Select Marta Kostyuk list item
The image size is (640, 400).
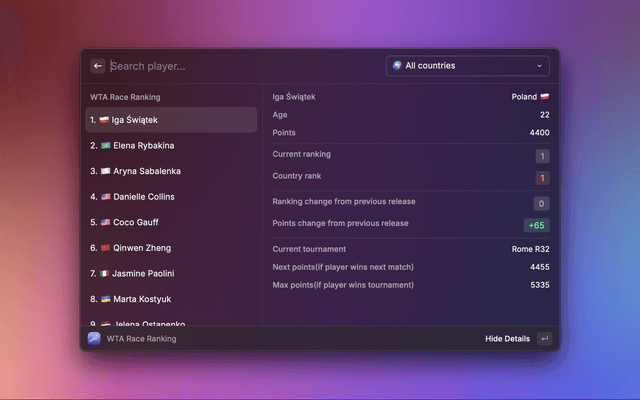pyautogui.click(x=171, y=299)
